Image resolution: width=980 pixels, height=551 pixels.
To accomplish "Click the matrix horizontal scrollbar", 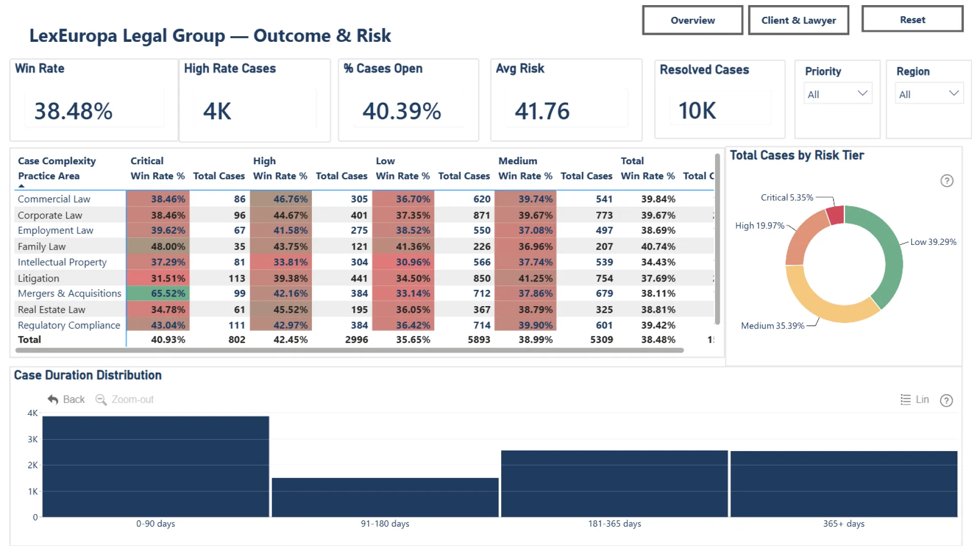I will pyautogui.click(x=350, y=350).
